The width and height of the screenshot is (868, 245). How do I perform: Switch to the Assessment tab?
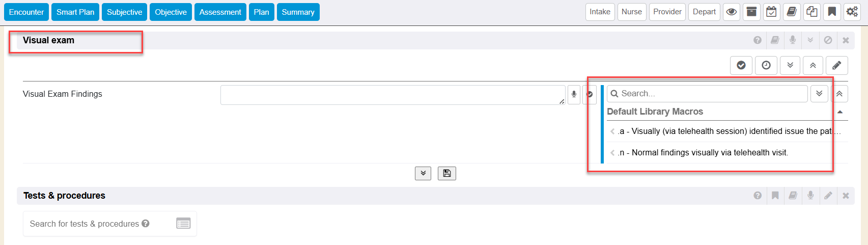click(220, 12)
